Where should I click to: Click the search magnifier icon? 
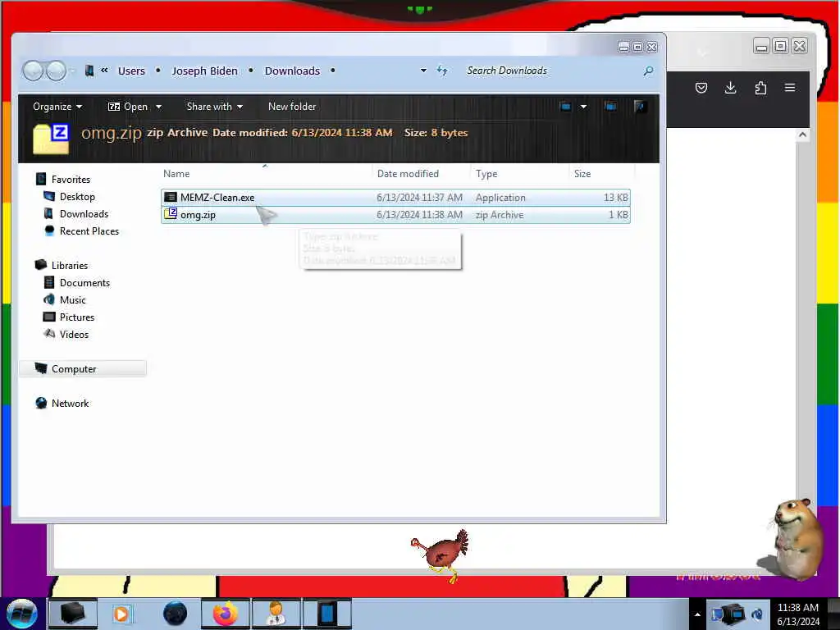(x=648, y=71)
